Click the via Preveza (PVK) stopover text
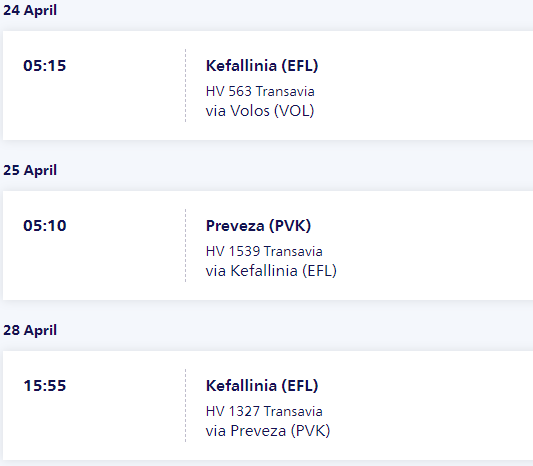533x466 pixels. coord(268,431)
